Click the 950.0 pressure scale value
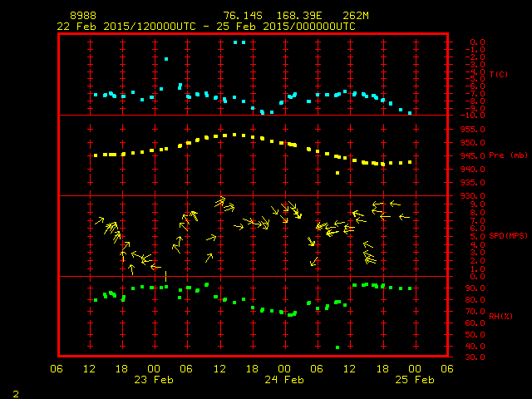 tap(473, 142)
